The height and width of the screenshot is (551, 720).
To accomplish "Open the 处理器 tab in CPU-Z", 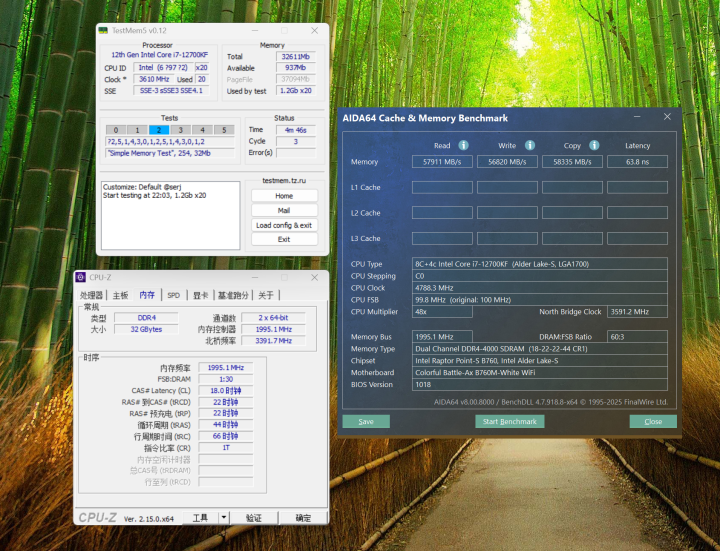I will pos(92,295).
